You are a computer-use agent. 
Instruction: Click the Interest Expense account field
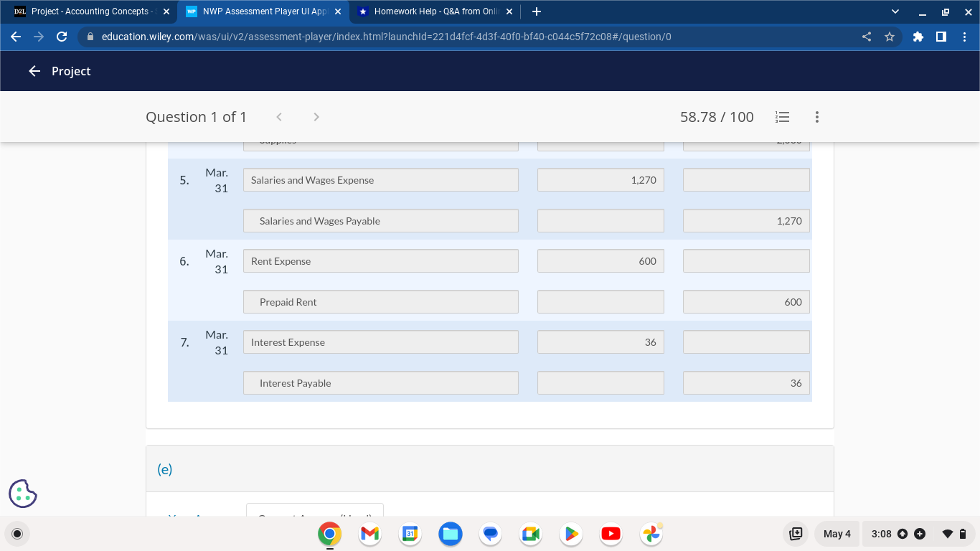(x=380, y=342)
